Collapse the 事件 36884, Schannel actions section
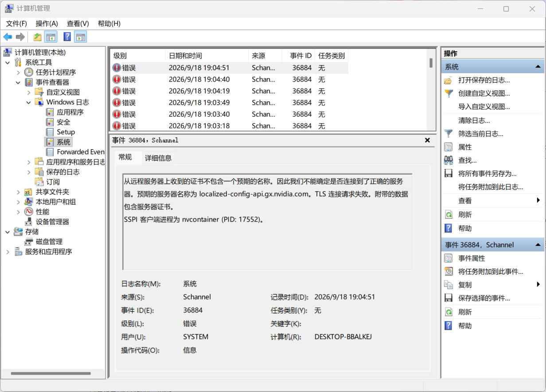This screenshot has width=546, height=392. (x=538, y=245)
